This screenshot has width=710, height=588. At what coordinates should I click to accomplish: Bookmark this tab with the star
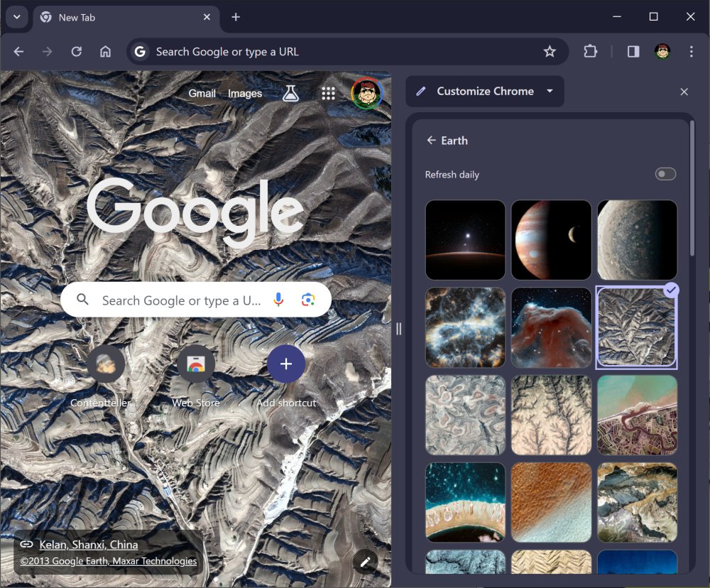550,52
